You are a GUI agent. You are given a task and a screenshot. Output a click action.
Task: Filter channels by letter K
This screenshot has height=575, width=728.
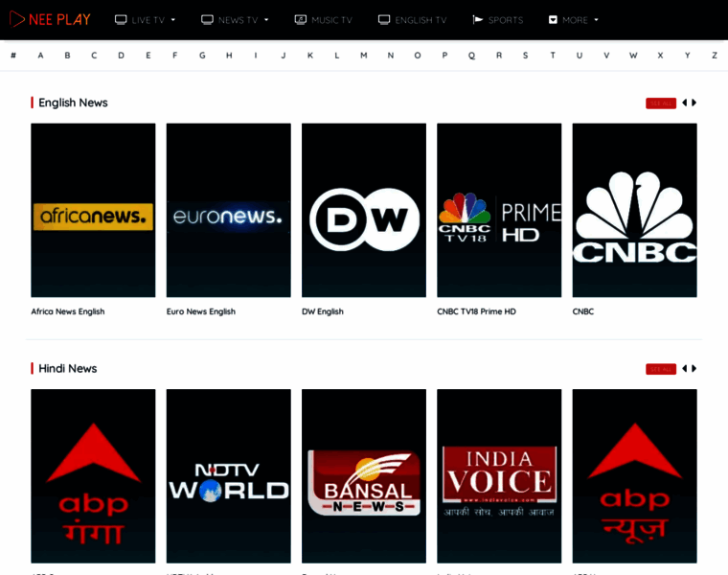[x=310, y=56]
